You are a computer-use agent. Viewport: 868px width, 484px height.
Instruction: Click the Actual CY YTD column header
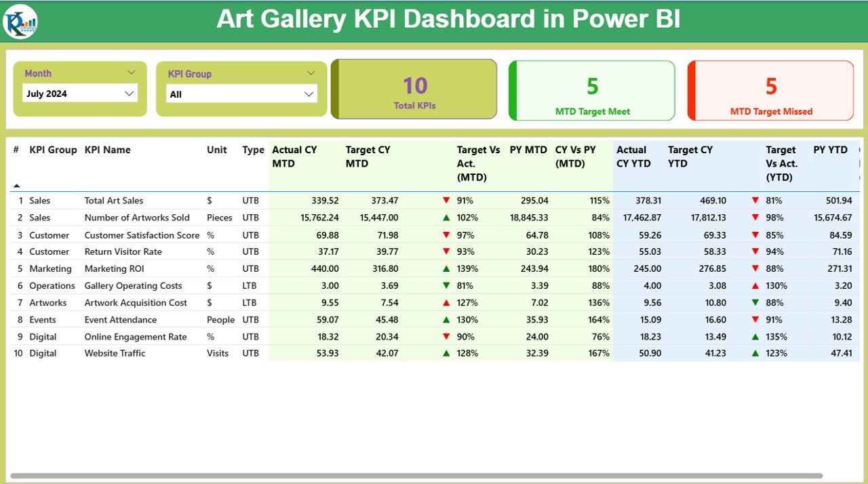pos(633,157)
